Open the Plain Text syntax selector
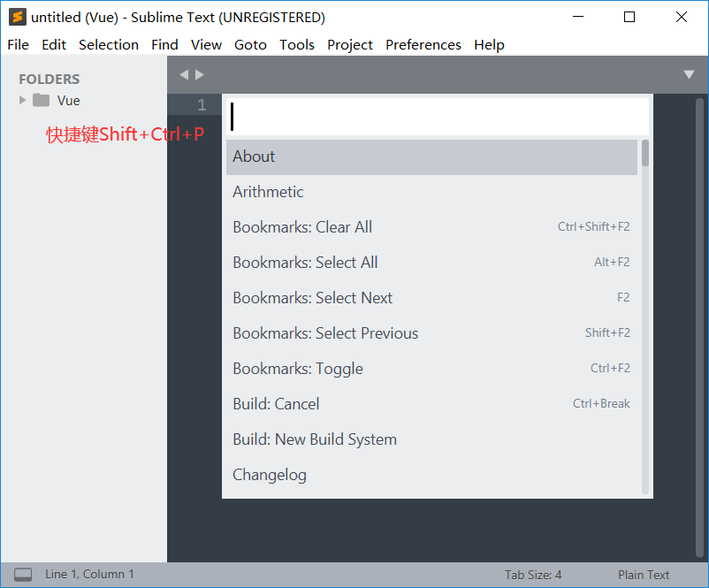Viewport: 709px width, 588px height. (x=644, y=574)
